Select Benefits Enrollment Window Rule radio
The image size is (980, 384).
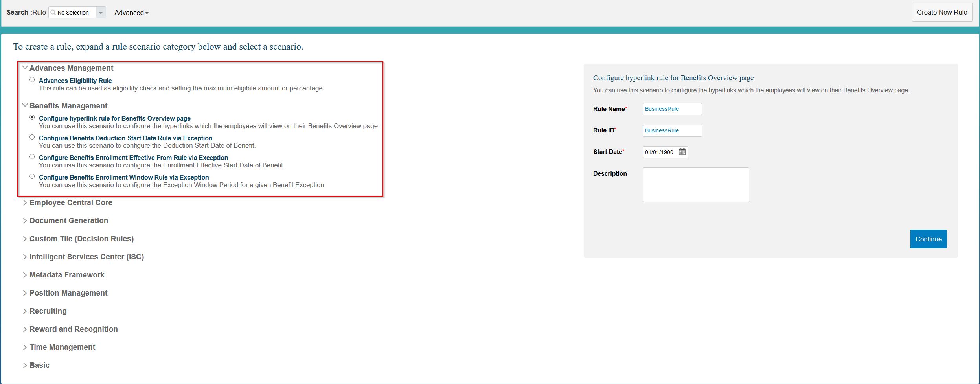32,176
